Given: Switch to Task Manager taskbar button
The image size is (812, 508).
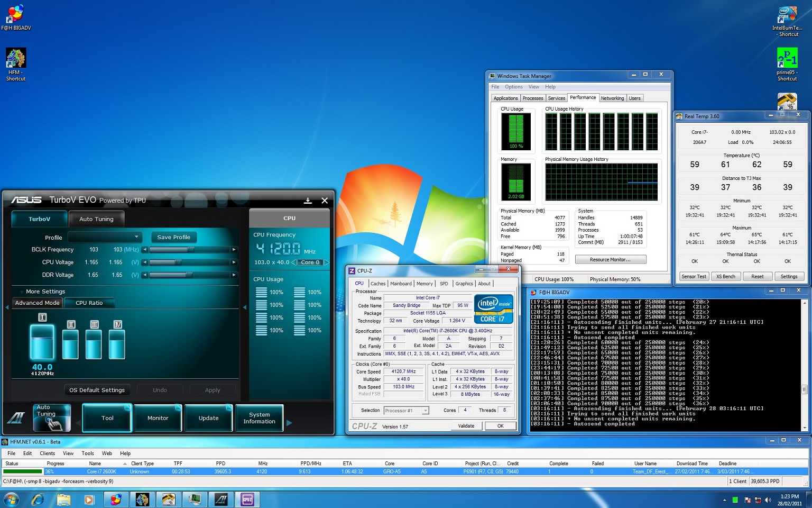Looking at the screenshot, I should 195,499.
